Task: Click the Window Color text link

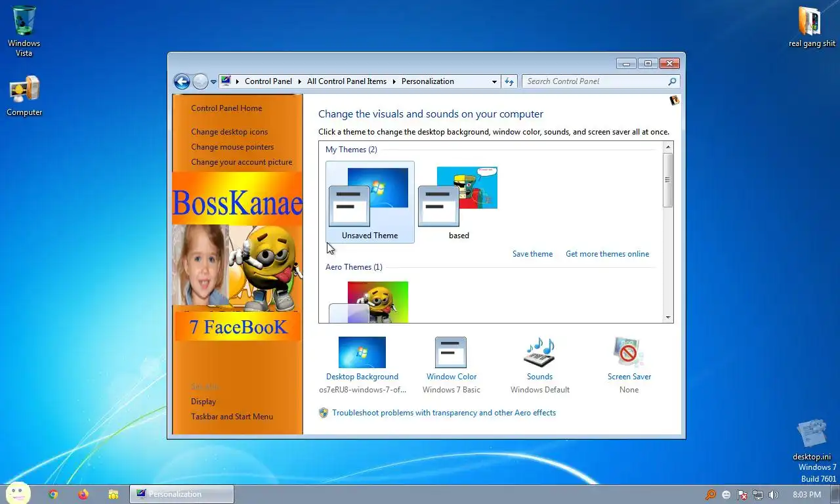Action: (451, 377)
